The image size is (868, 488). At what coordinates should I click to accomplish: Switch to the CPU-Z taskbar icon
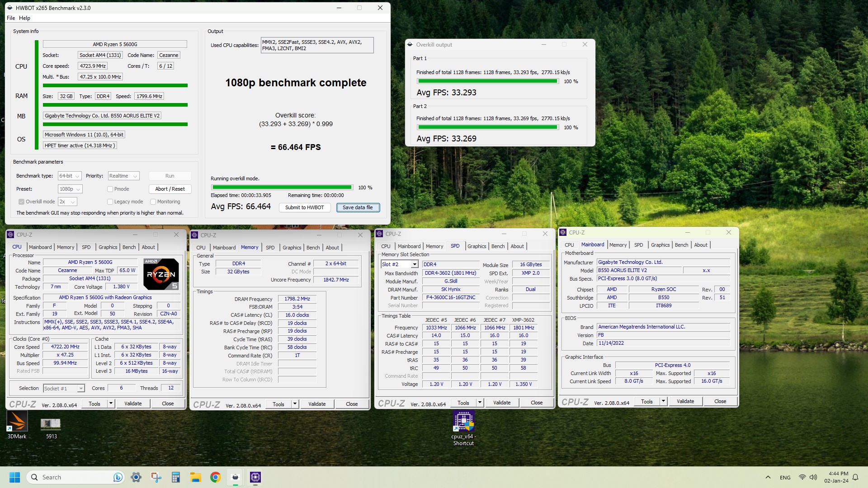tap(255, 477)
